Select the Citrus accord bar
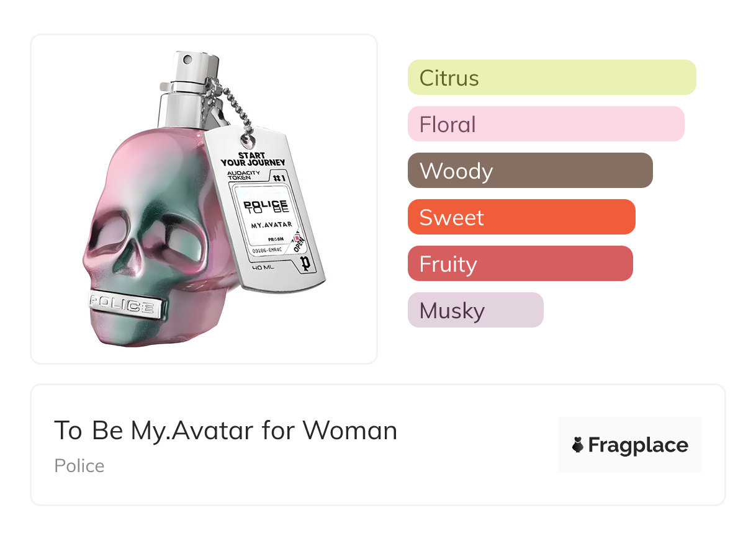Viewport: 756px width, 536px height. (551, 78)
